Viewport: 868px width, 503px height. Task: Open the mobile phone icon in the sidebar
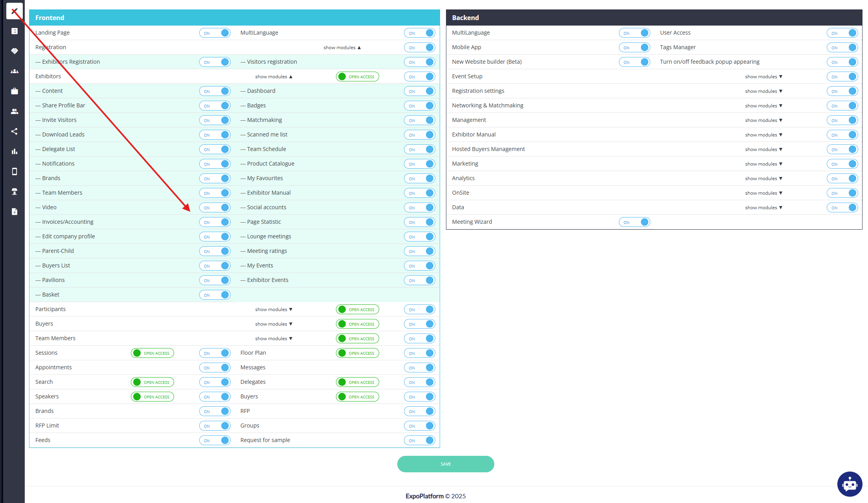[15, 171]
